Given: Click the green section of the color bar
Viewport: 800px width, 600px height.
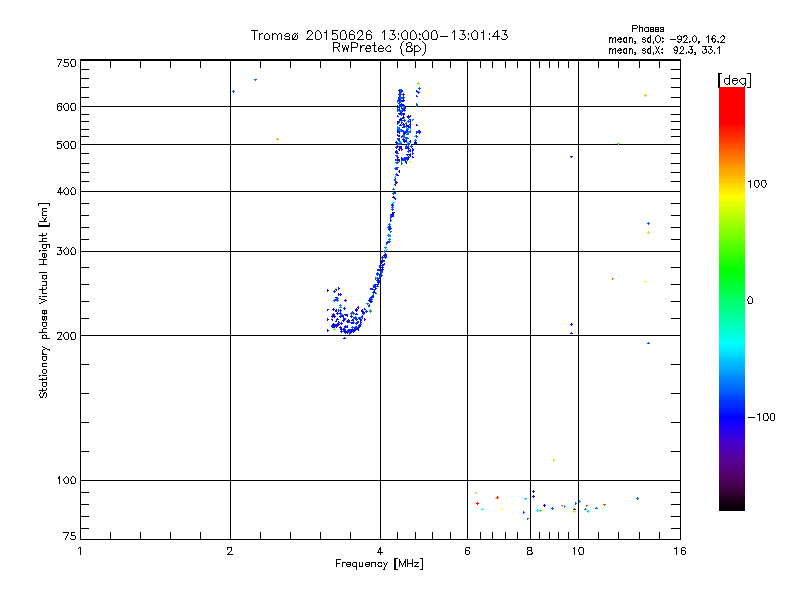Looking at the screenshot, I should 732,270.
